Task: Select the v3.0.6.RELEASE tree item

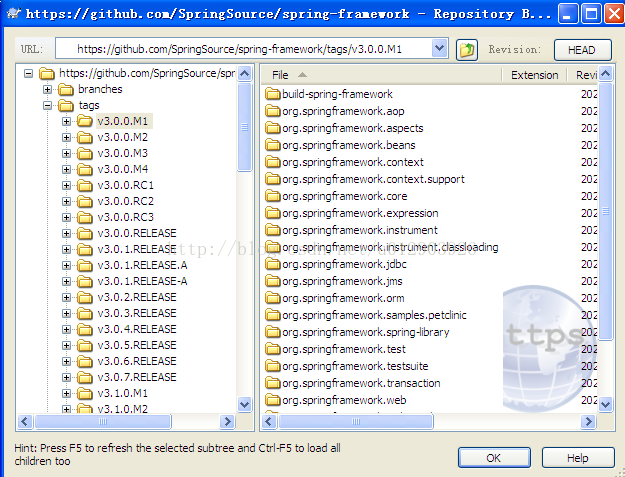Action: [137, 361]
